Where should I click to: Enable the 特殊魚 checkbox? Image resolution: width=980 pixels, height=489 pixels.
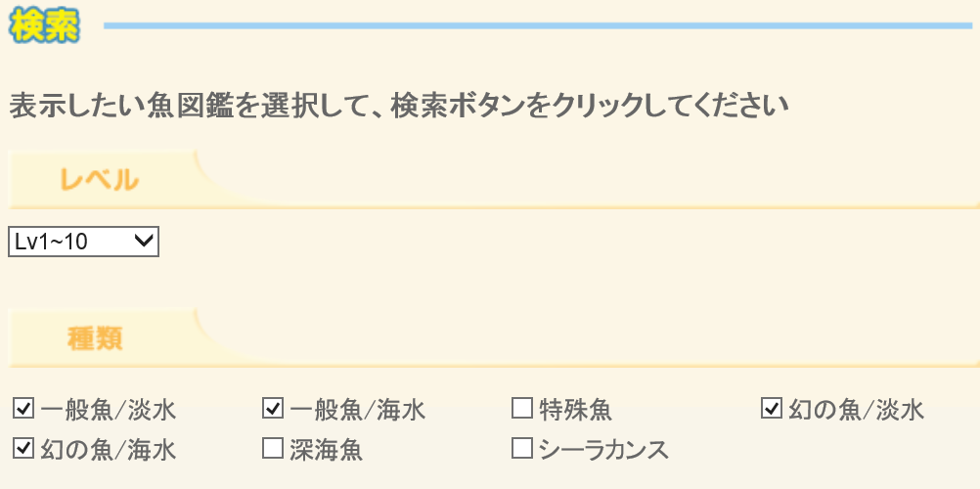click(522, 409)
